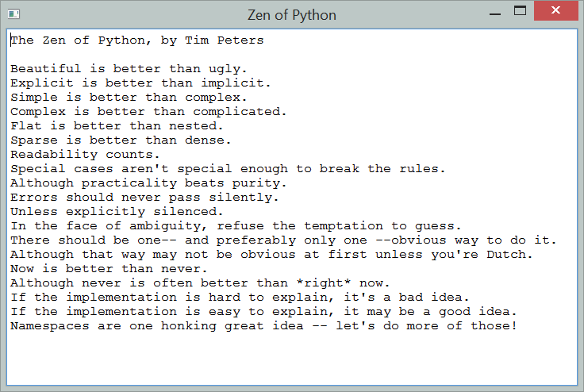Click the window system menu icon
The width and height of the screenshot is (584, 392).
(x=13, y=14)
